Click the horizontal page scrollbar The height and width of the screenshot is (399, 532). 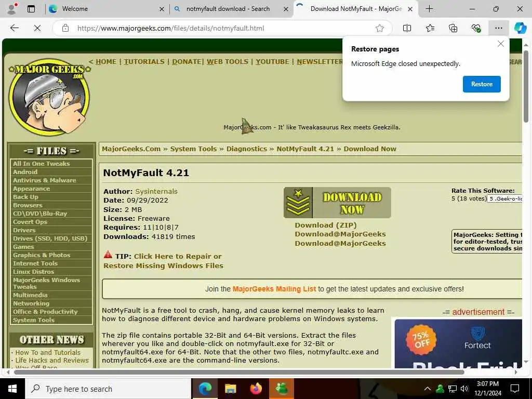(x=239, y=372)
